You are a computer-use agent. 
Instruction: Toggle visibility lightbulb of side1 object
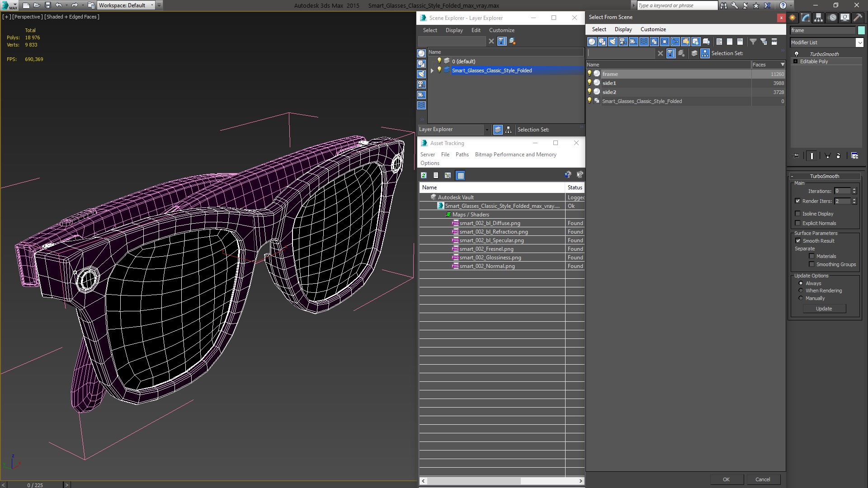(590, 83)
